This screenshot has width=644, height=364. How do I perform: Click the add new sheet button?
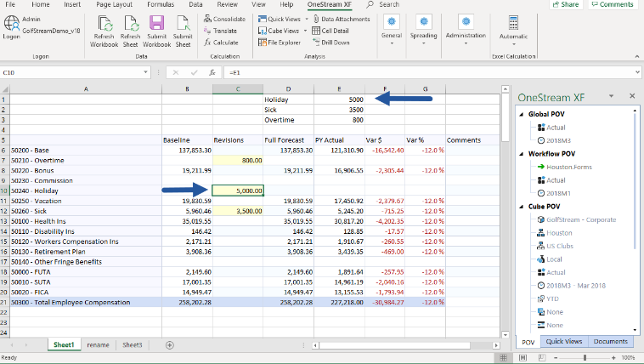[x=170, y=344]
